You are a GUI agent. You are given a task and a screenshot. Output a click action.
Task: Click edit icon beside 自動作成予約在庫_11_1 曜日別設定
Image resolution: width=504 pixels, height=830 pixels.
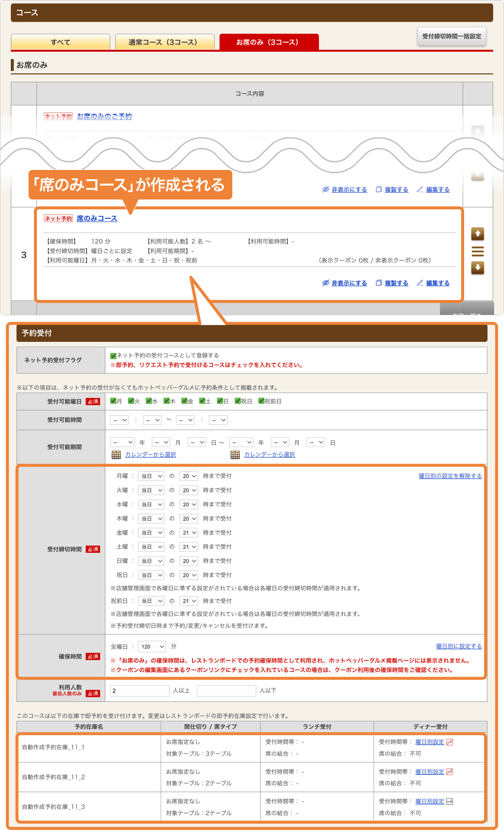(449, 742)
